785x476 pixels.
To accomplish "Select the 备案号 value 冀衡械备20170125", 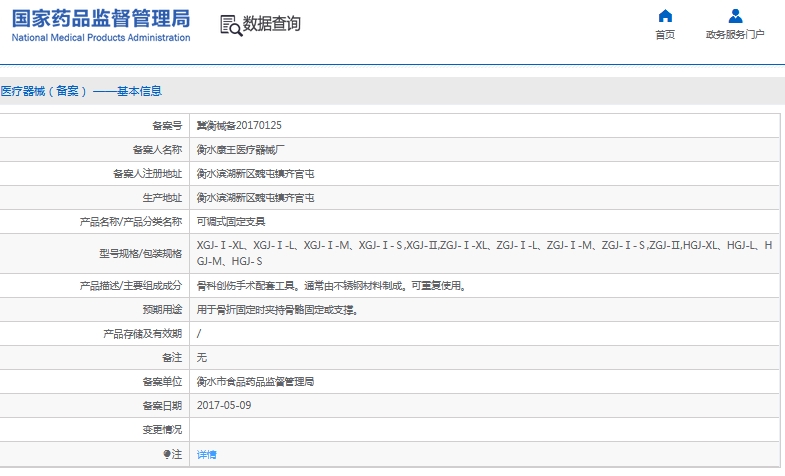I will [x=239, y=126].
